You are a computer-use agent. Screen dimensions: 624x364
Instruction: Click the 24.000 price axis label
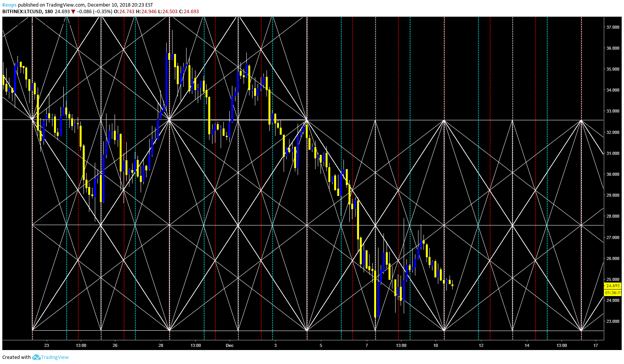pos(612,300)
